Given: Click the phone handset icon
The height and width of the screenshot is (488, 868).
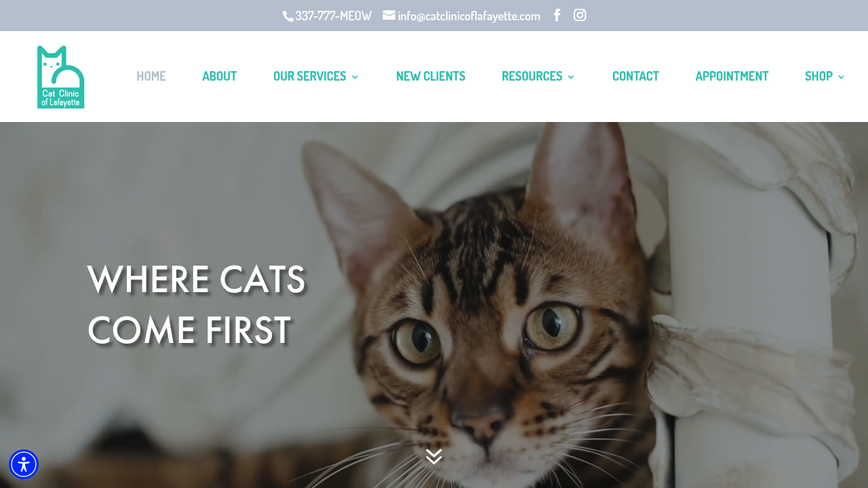Looking at the screenshot, I should coord(288,16).
